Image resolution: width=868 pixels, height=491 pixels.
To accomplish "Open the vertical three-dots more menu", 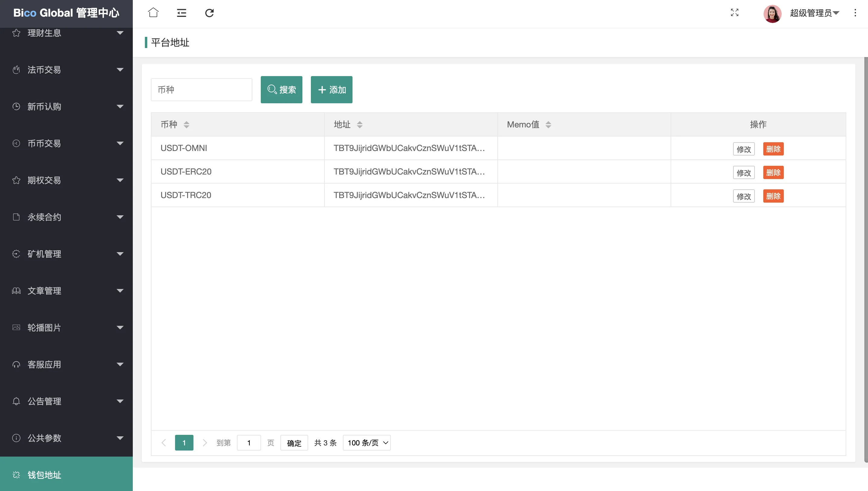I will tap(855, 13).
